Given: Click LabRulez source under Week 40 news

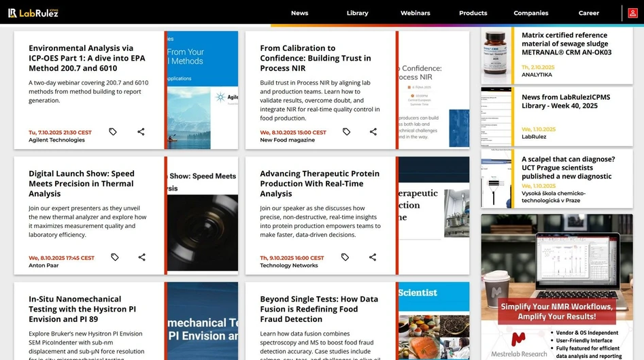Looking at the screenshot, I should 534,136.
